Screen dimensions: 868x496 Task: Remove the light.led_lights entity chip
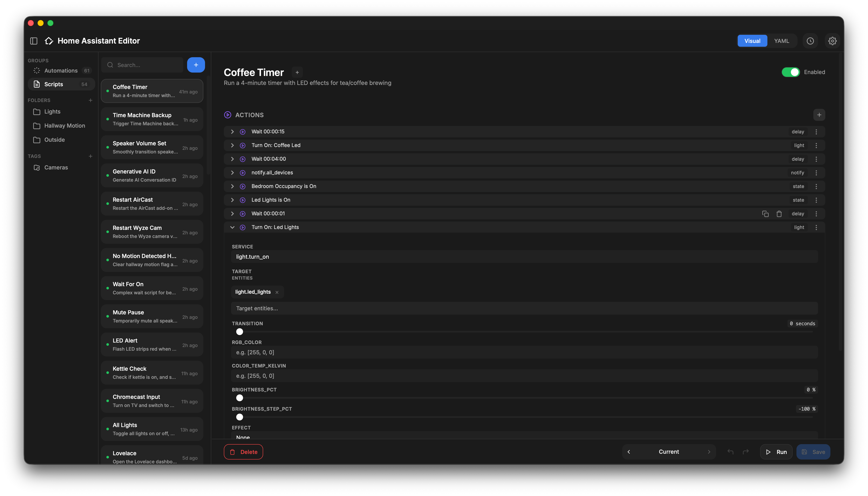(277, 292)
